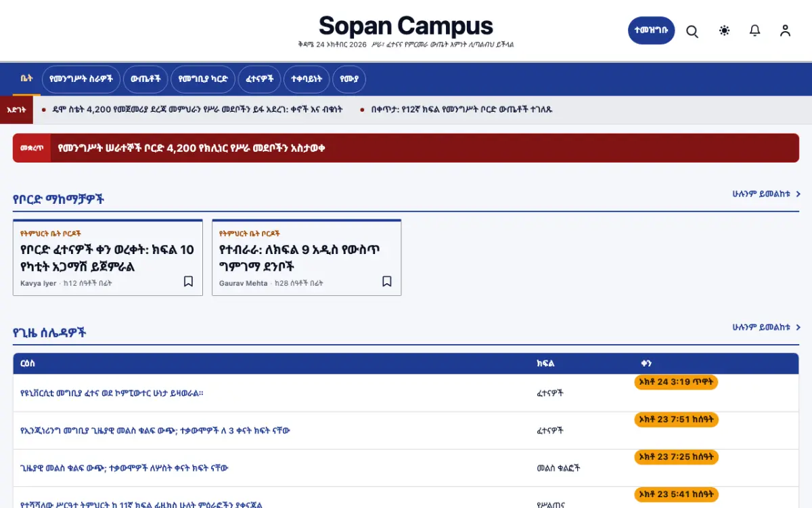Click the የጊዜ ሰሌዳዎች section heading

point(49,333)
